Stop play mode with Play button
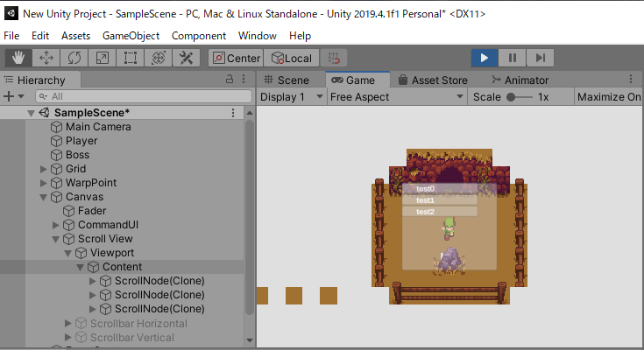 tap(485, 58)
